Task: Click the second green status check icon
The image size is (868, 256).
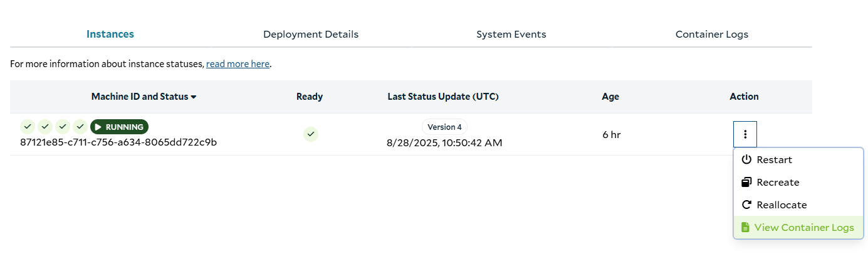Action: click(x=45, y=127)
